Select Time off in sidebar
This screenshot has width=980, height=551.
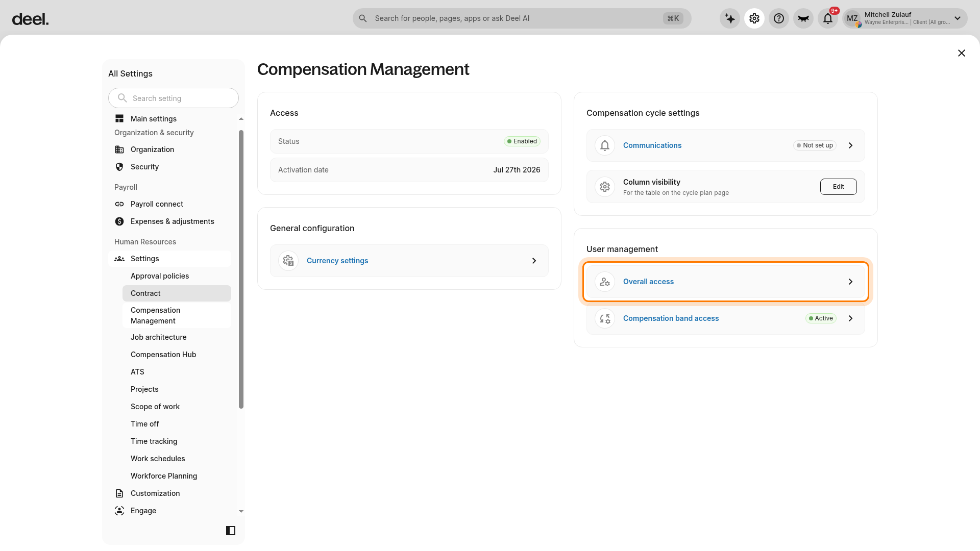pos(177,424)
